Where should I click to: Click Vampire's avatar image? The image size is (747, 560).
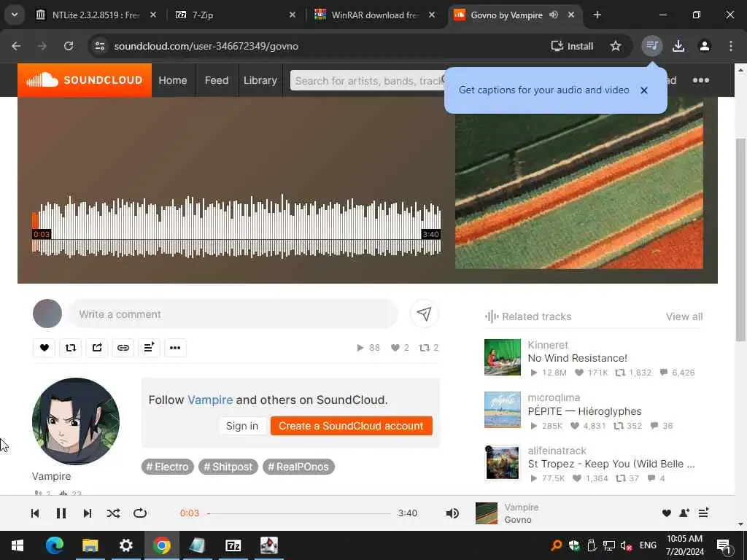[x=76, y=421]
